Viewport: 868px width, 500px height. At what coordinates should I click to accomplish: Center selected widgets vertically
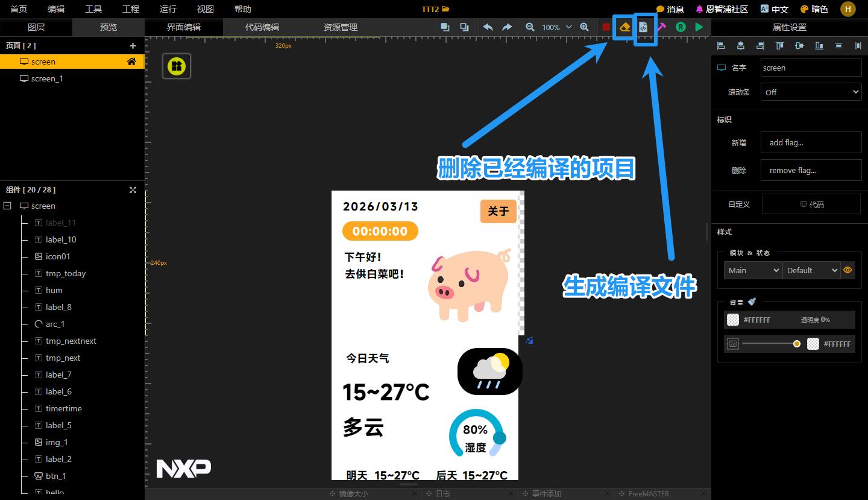pyautogui.click(x=799, y=46)
